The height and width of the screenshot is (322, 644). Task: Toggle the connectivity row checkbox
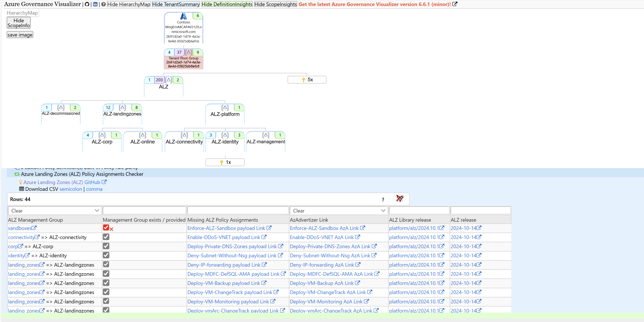click(106, 237)
